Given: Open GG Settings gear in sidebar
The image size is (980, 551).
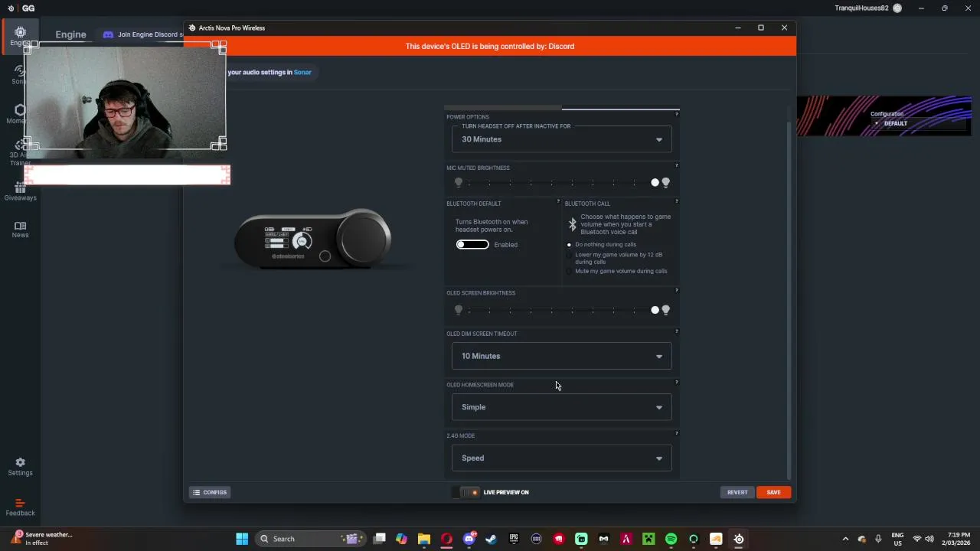Looking at the screenshot, I should click(x=20, y=467).
